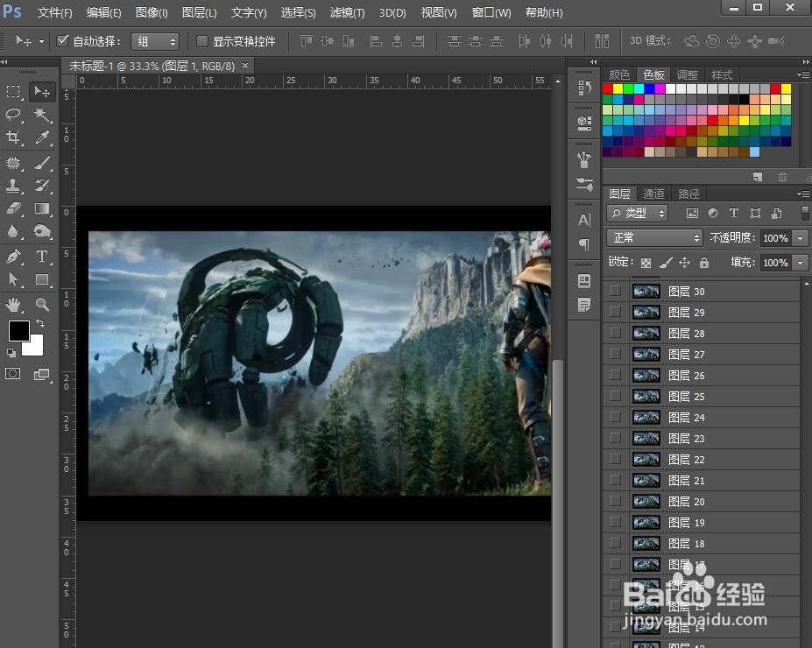Select the Rectangle shape tool
Screen dimensions: 812x648
(42, 279)
